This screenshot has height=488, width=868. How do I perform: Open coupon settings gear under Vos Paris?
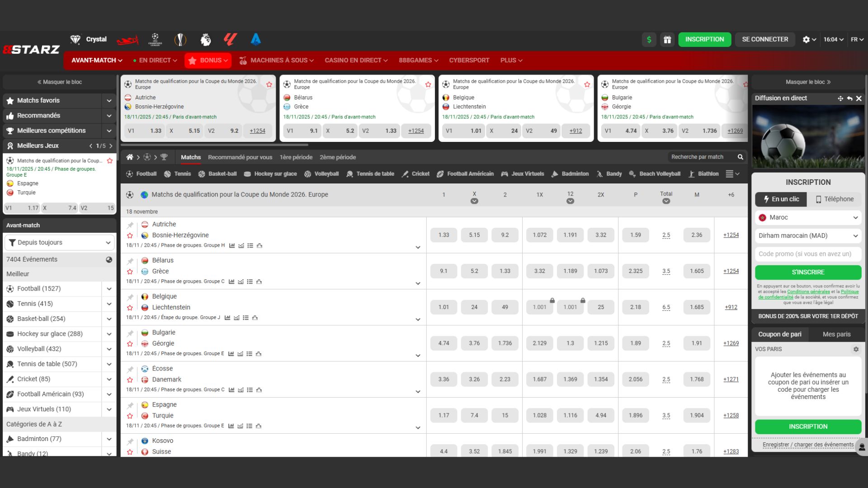(x=855, y=349)
